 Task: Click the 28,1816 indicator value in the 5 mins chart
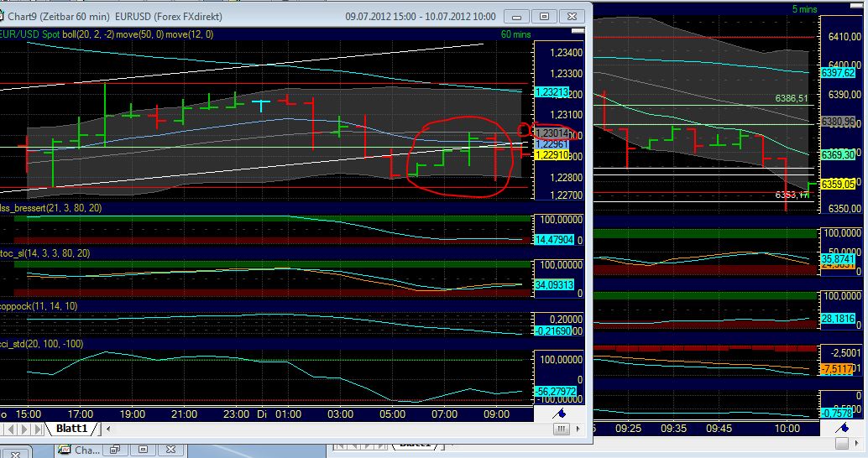pos(838,319)
